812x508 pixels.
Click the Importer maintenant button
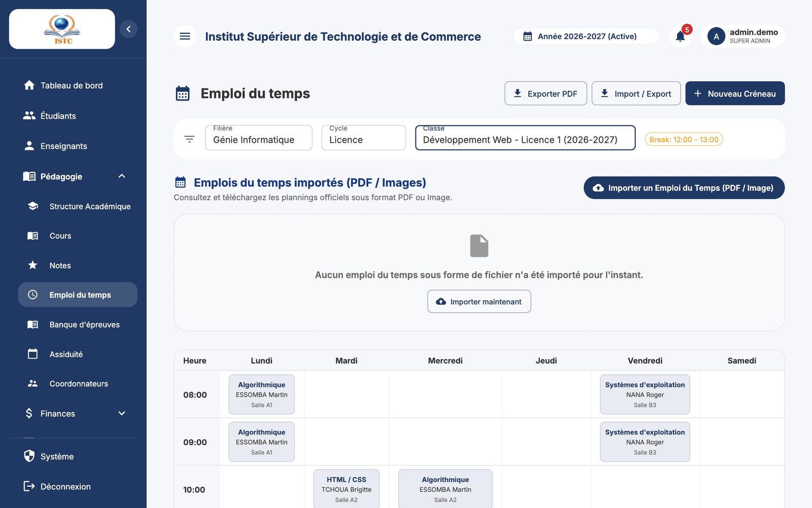point(479,301)
